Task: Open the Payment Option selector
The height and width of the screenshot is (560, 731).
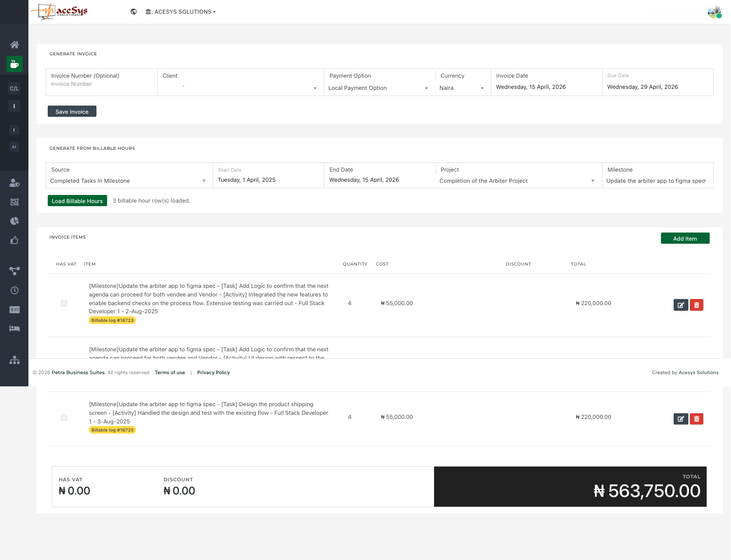Action: (378, 88)
